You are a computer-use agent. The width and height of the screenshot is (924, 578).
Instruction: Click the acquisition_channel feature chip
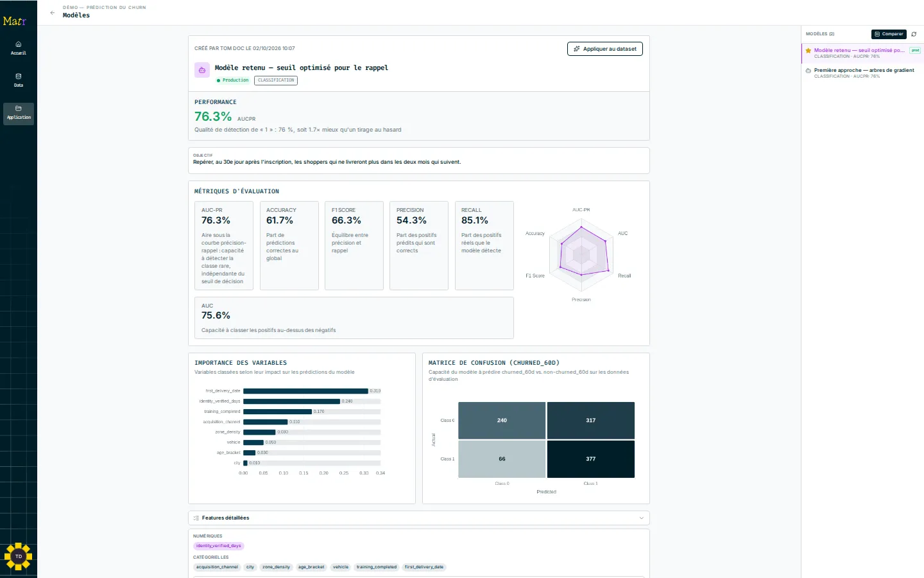pos(217,567)
